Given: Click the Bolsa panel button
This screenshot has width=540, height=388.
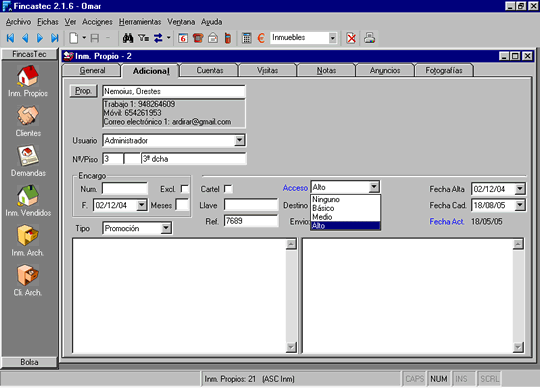Looking at the screenshot, I should [29, 362].
